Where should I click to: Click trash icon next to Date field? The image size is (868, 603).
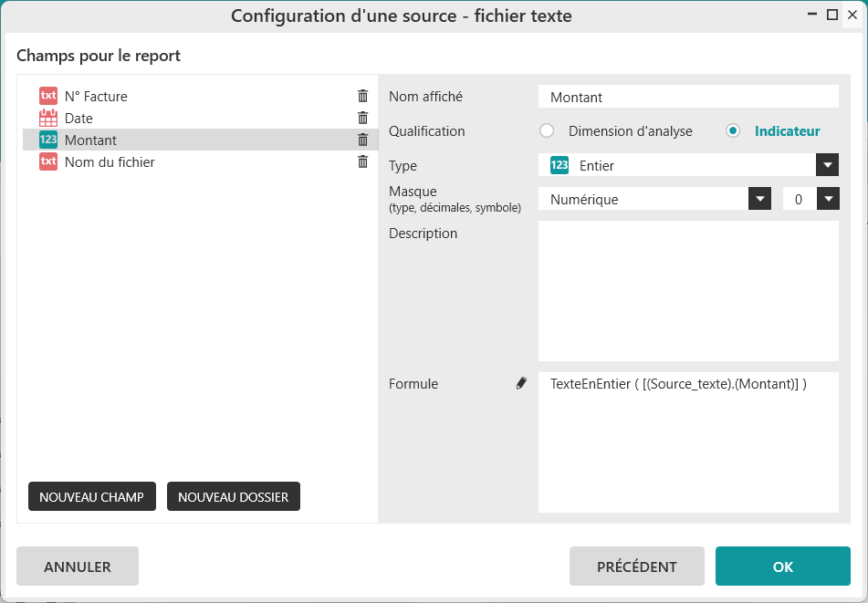click(x=362, y=118)
